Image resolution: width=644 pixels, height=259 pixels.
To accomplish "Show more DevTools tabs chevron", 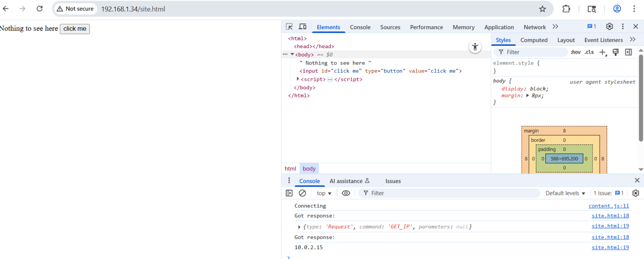I will click(x=555, y=27).
